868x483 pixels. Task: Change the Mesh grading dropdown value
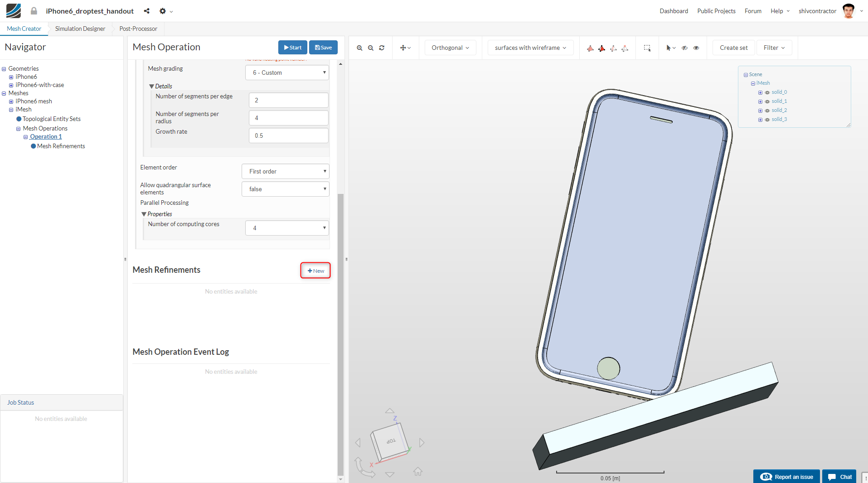[x=287, y=72]
